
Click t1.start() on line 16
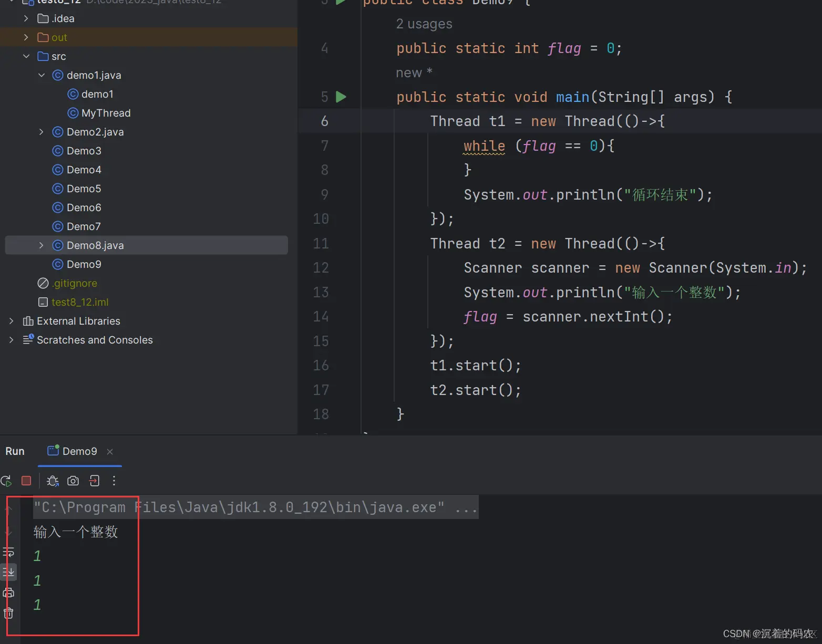click(476, 366)
